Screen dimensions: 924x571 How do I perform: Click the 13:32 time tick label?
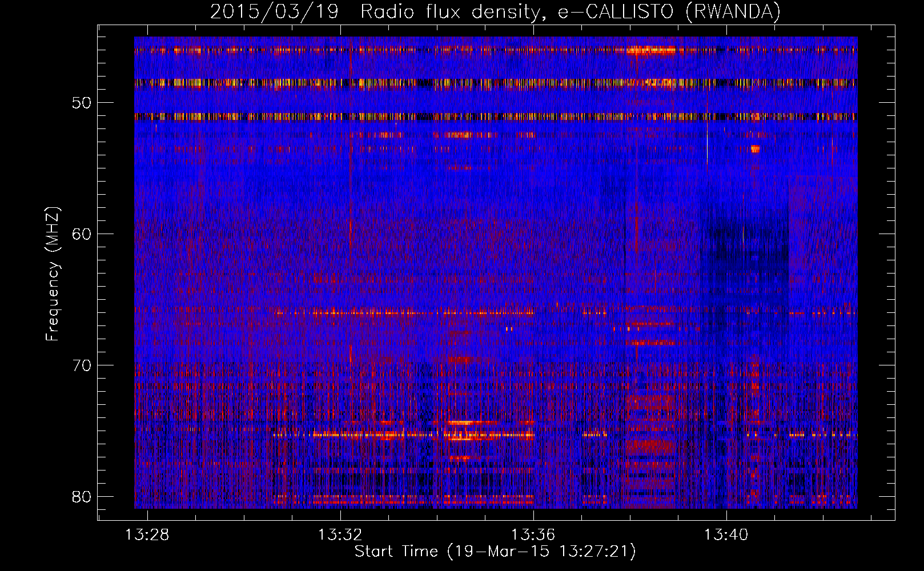tap(340, 535)
